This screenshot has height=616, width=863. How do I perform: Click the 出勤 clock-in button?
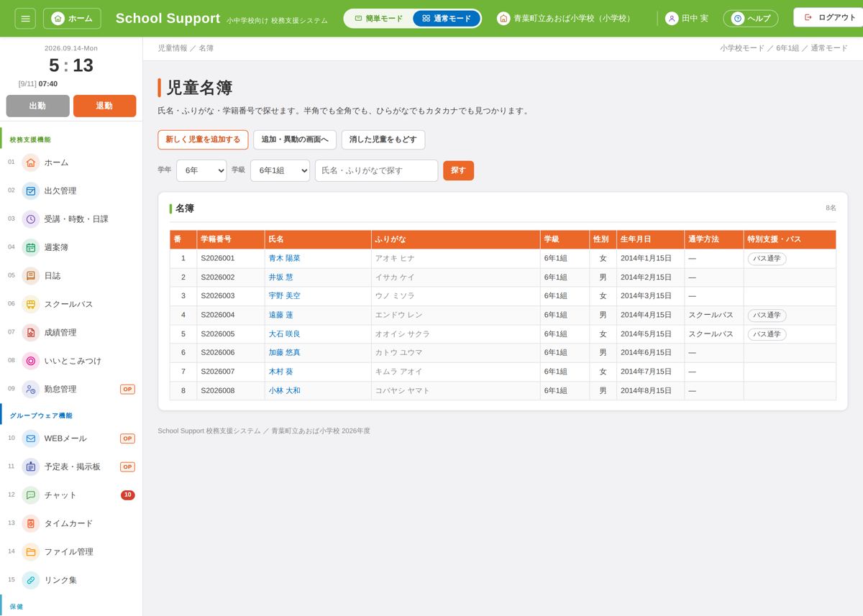click(37, 106)
